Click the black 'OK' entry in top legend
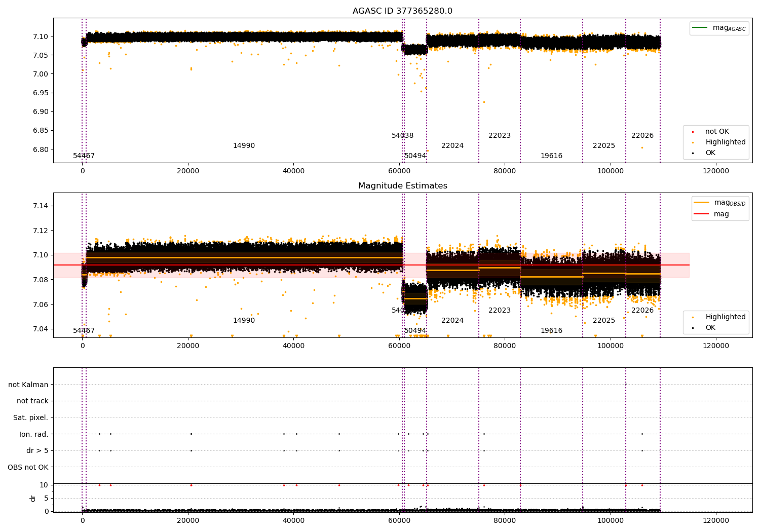The height and width of the screenshot is (532, 760). click(710, 153)
